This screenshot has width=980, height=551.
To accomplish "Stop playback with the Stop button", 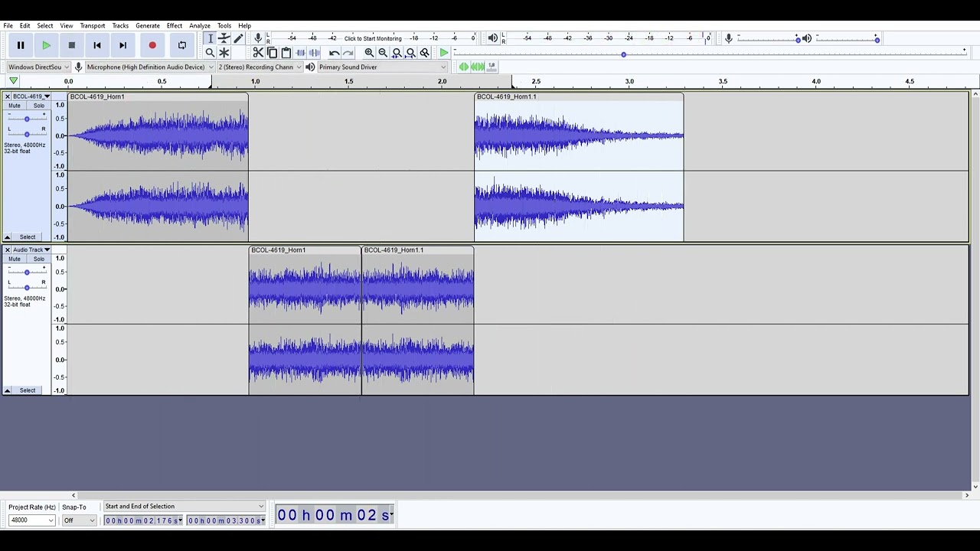I will pyautogui.click(x=72, y=45).
